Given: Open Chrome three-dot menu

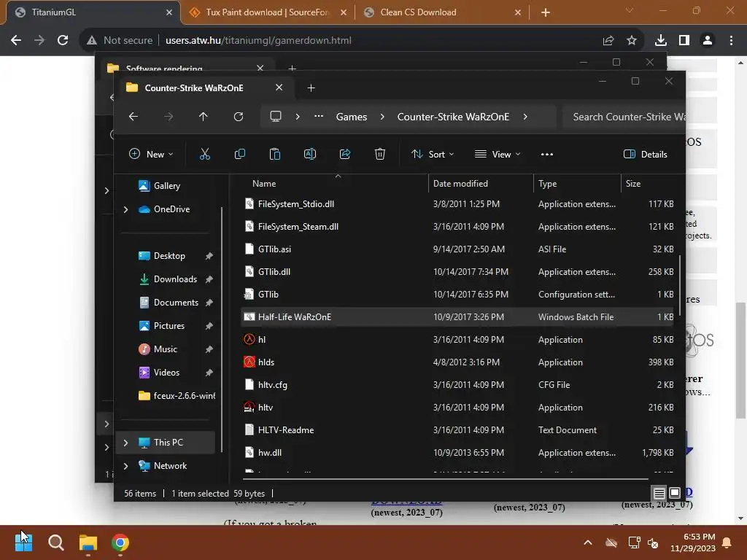Looking at the screenshot, I should [731, 41].
